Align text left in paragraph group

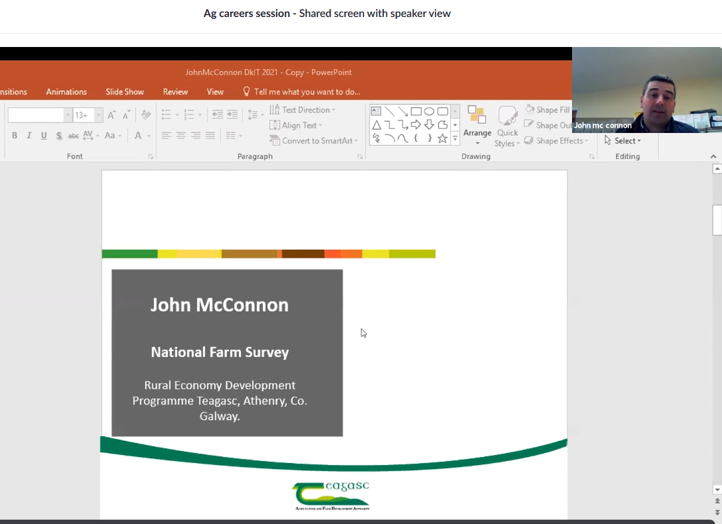pyautogui.click(x=166, y=135)
